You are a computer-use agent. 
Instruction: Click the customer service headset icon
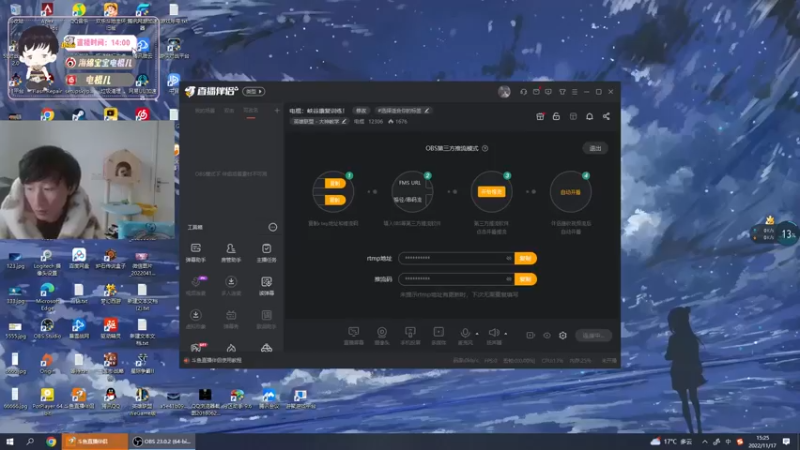(x=523, y=92)
